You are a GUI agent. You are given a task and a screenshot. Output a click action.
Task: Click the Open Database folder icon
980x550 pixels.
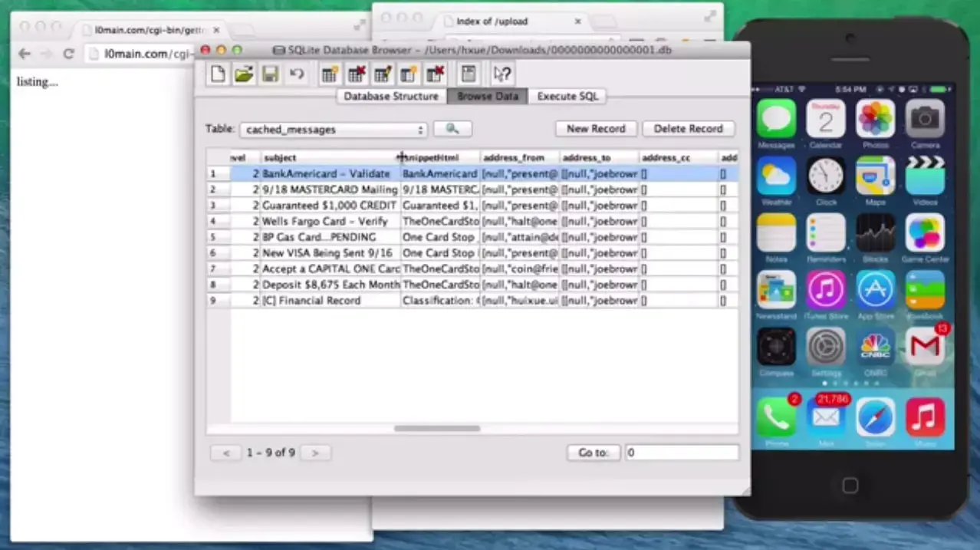[244, 74]
